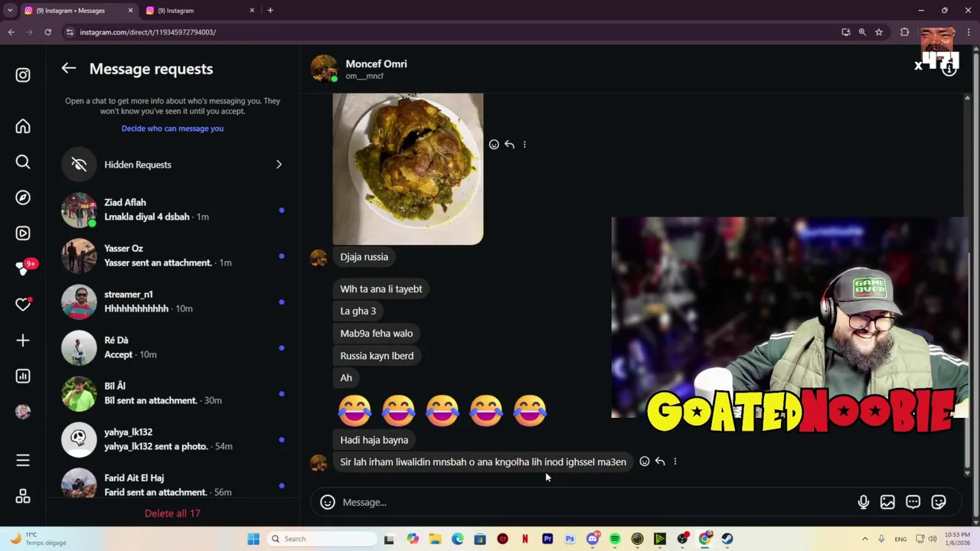Open Hidden Requests row
This screenshot has width=980, height=551.
(x=172, y=165)
